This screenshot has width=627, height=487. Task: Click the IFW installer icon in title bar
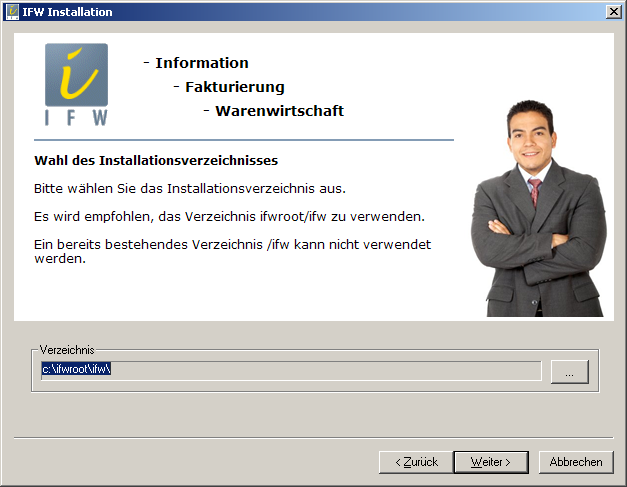click(x=12, y=11)
